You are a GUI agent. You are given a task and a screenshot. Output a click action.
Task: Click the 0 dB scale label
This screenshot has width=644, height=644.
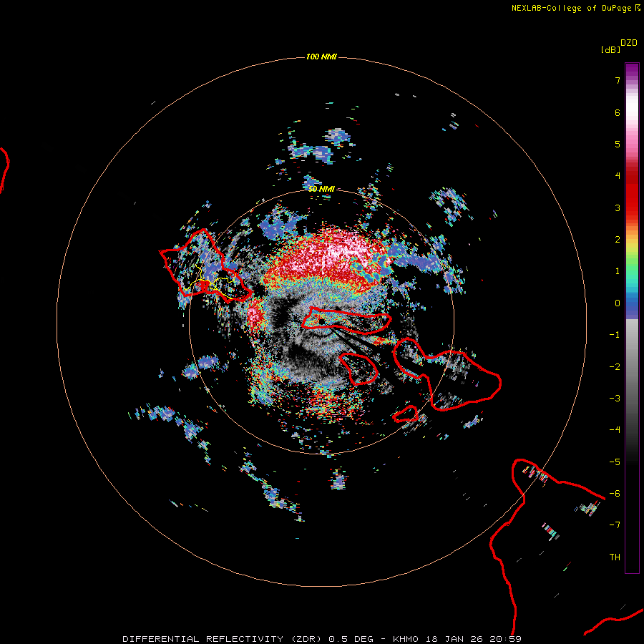pyautogui.click(x=618, y=303)
